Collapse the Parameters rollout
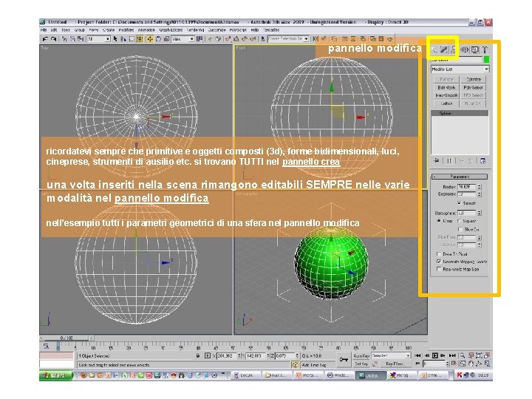The image size is (532, 399). click(x=460, y=177)
